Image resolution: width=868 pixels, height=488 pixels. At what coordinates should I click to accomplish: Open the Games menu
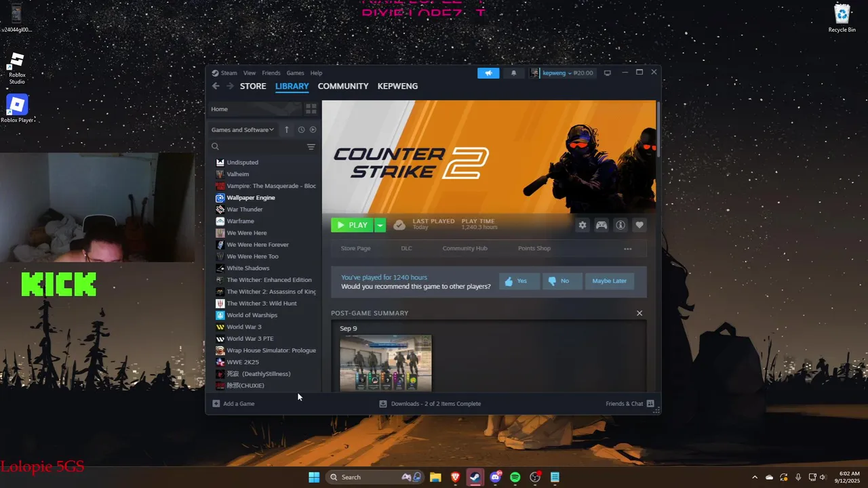tap(295, 73)
